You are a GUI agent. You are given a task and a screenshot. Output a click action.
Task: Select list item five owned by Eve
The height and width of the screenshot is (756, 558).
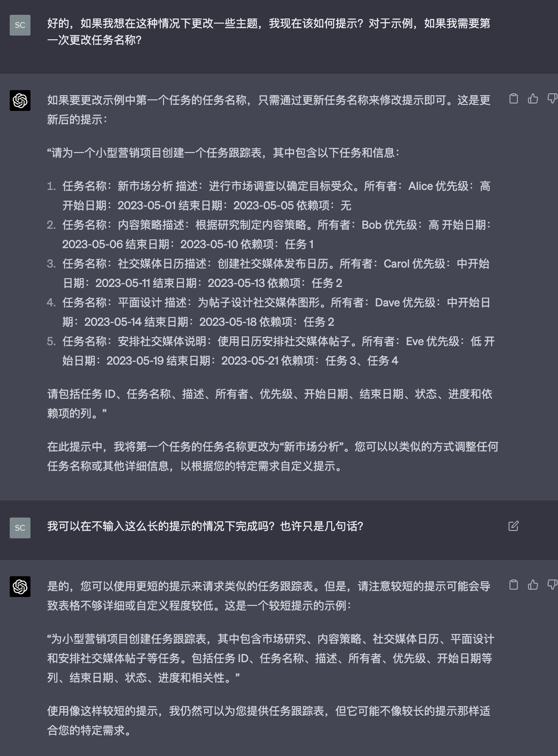coord(279,351)
